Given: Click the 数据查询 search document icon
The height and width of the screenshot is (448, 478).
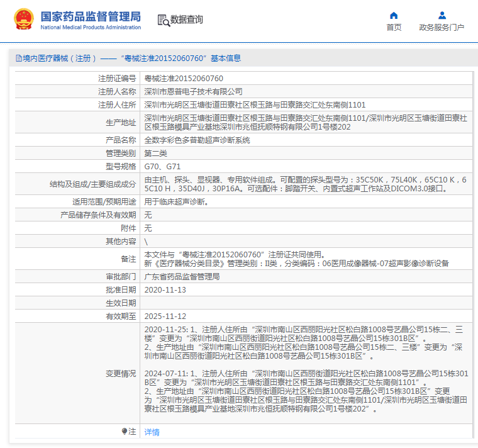Looking at the screenshot, I should point(163,20).
